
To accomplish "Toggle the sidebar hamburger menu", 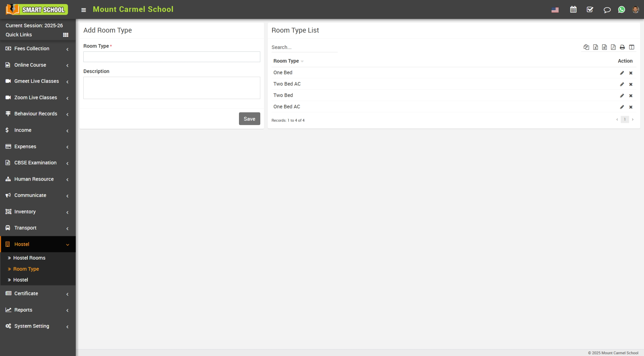I will tap(84, 10).
